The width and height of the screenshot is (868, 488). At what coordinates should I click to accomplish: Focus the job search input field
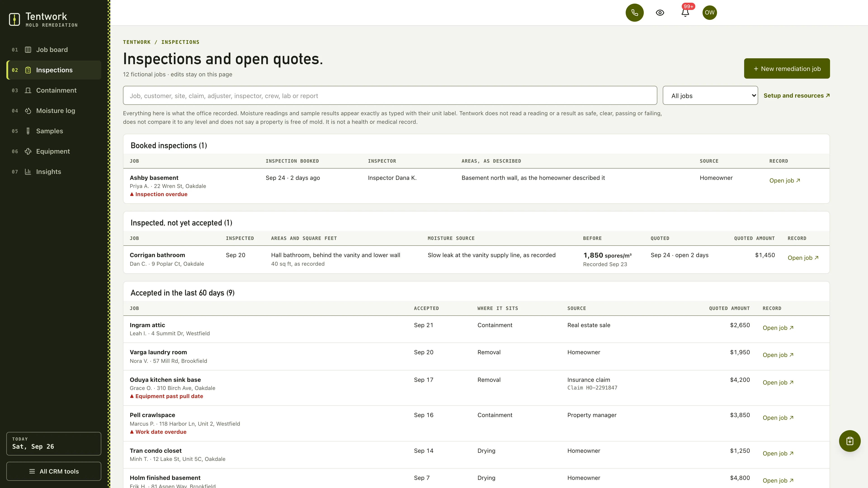pyautogui.click(x=390, y=96)
